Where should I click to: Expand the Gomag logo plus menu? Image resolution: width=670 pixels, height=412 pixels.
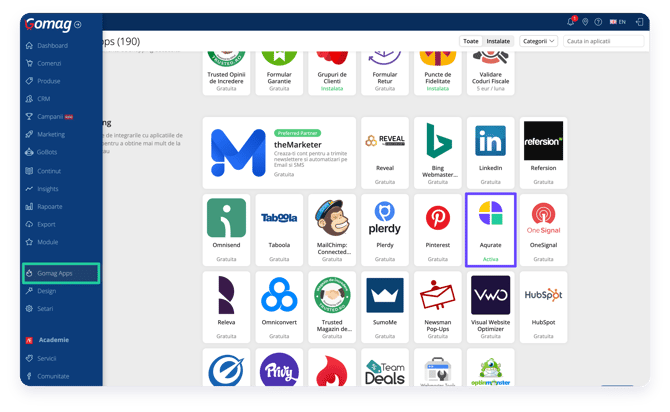78,25
